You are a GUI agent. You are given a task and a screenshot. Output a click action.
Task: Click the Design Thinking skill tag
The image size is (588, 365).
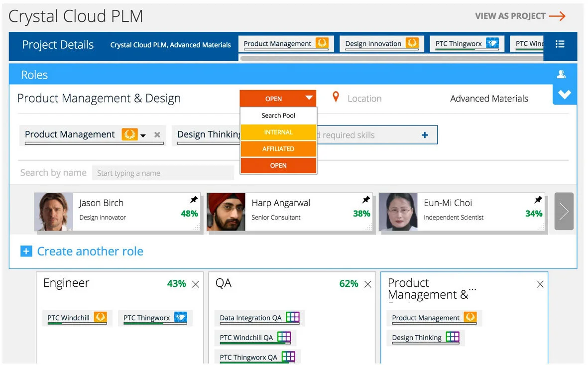[x=207, y=135]
